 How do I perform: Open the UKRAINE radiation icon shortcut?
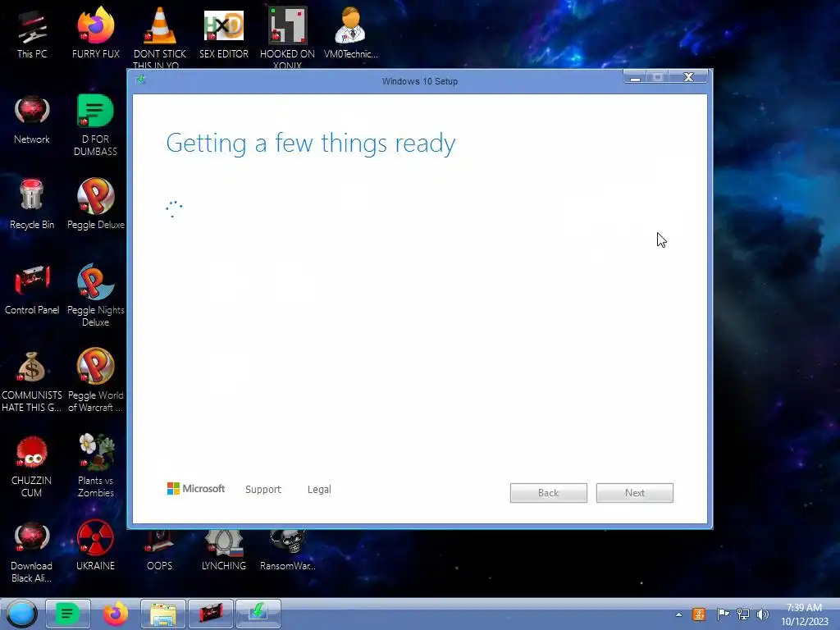(x=95, y=546)
